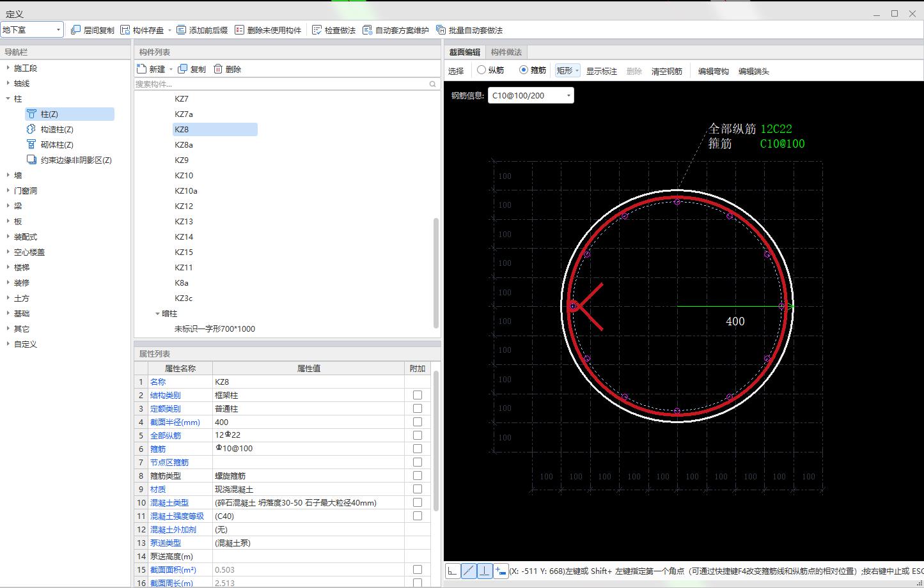Viewport: 924px width, 588px height.
Task: Click the 添加前后缀 add prefix/suffix icon
Action: tap(181, 30)
